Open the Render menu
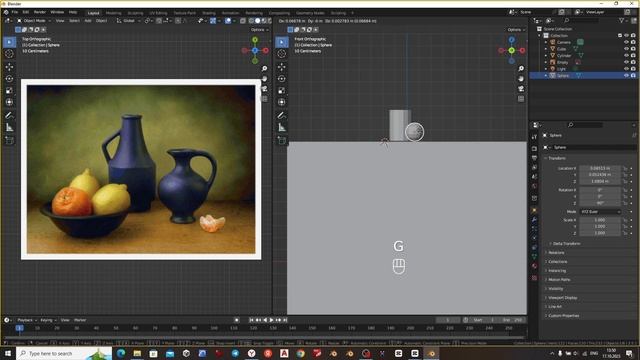Viewport: 640px width, 360px height. [40, 12]
